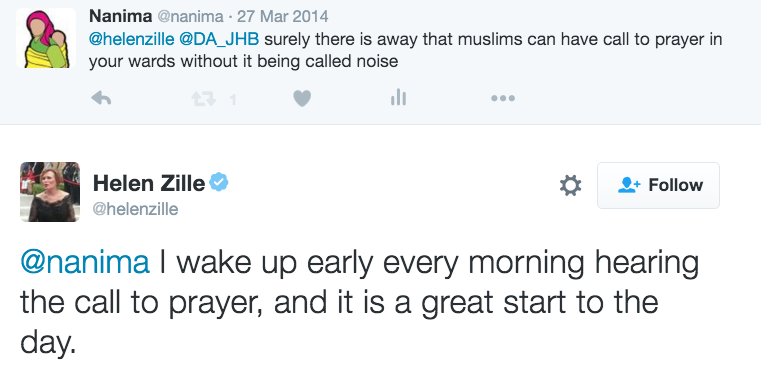The image size is (761, 372).
Task: Follow Helen Zille
Action: coord(658,186)
